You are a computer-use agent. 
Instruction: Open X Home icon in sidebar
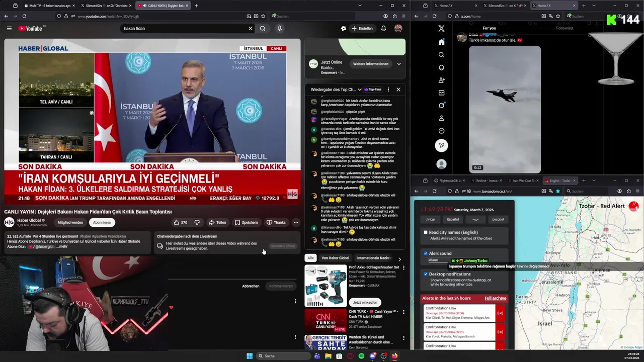click(x=441, y=42)
